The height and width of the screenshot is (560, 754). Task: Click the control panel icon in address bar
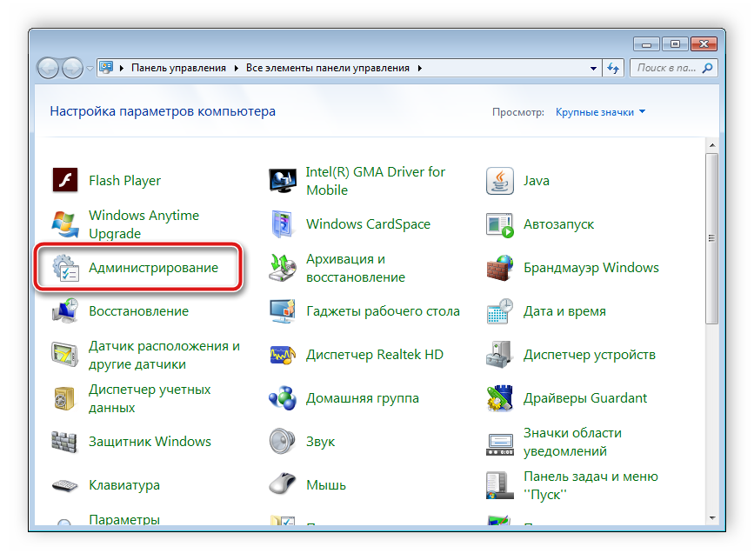coord(106,67)
